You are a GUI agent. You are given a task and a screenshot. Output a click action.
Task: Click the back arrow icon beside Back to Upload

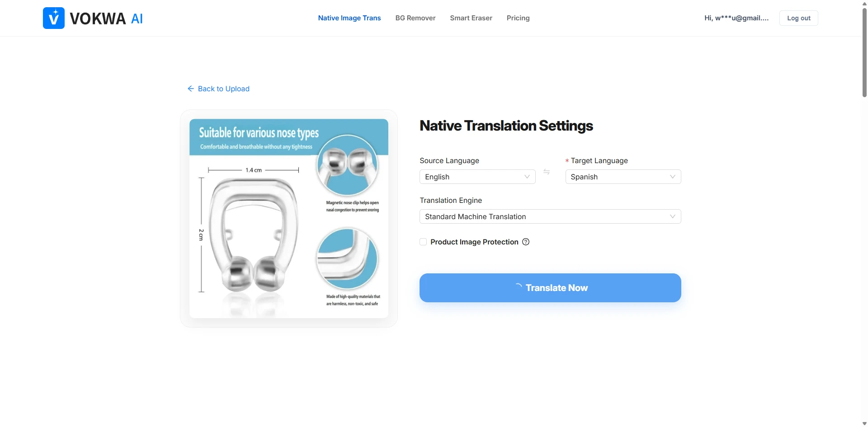pos(191,89)
